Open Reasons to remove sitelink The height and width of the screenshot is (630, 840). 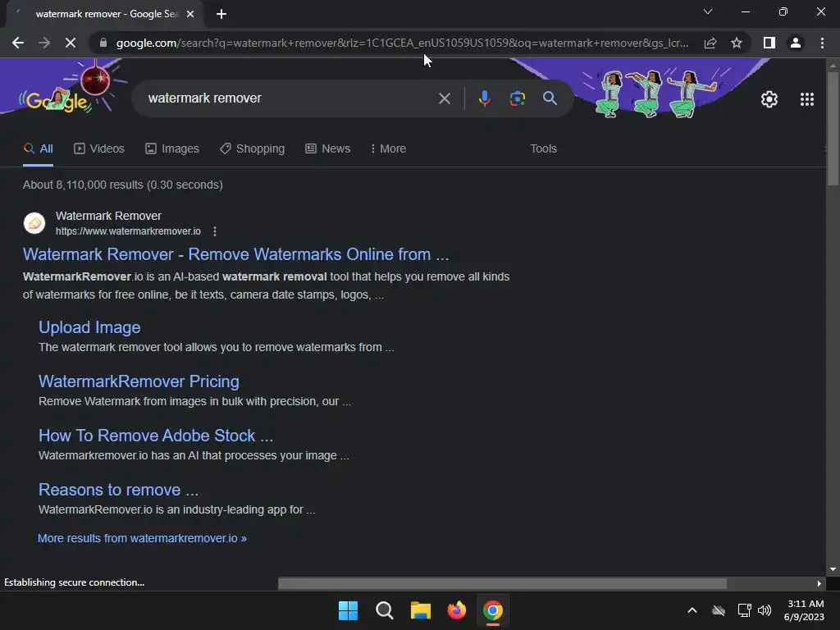118,490
